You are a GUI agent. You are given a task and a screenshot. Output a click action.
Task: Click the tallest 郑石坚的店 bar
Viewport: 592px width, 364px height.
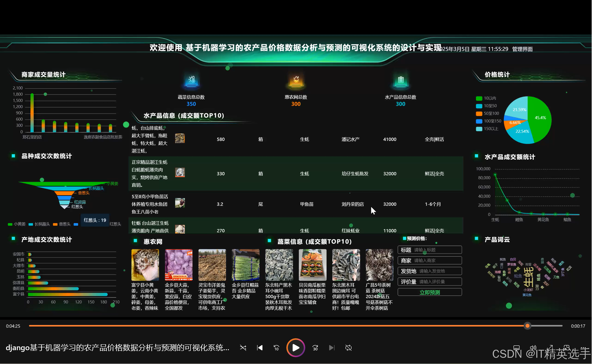[x=32, y=113]
